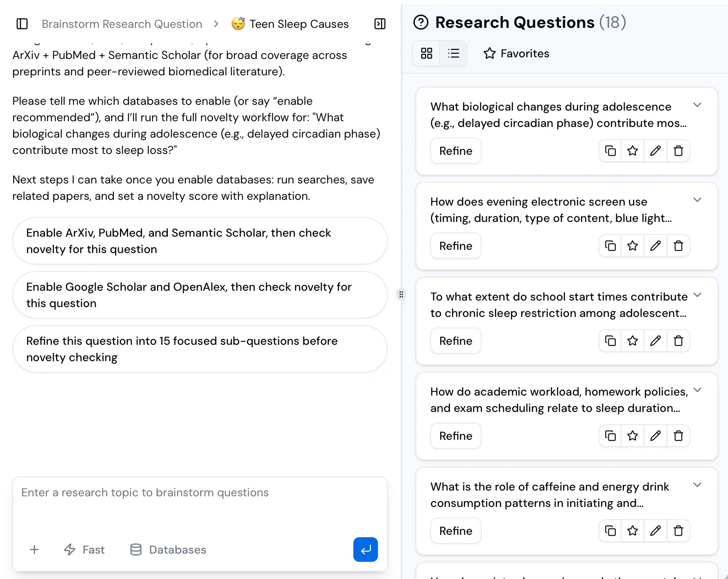Image resolution: width=728 pixels, height=579 pixels.
Task: Select the Enable ArXiv, PubMed, Semantic Scholar suggestion
Action: point(200,241)
